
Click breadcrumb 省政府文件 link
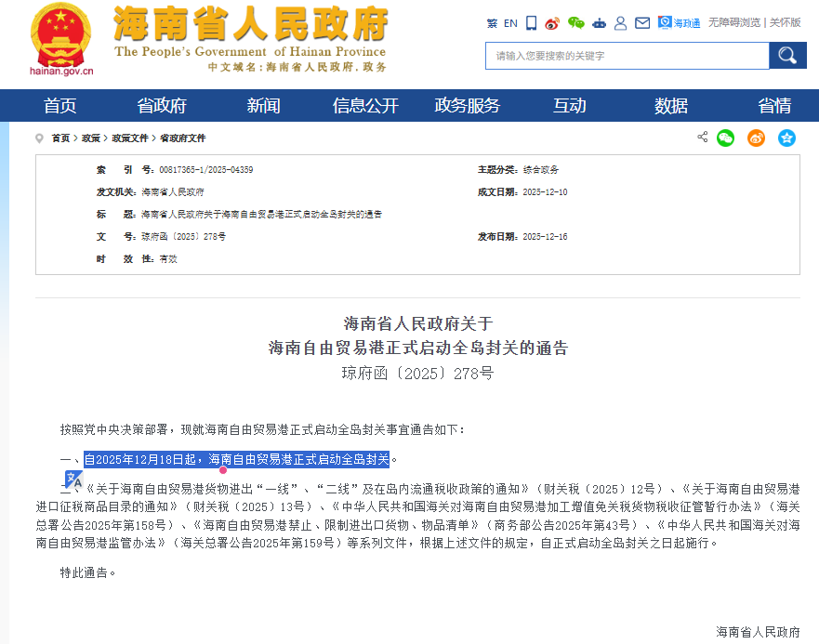click(x=183, y=138)
